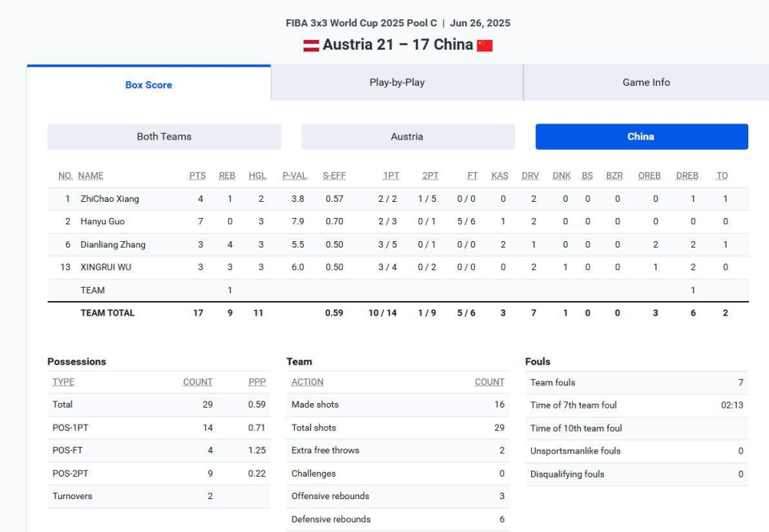Click the NAME column header

pyautogui.click(x=91, y=175)
